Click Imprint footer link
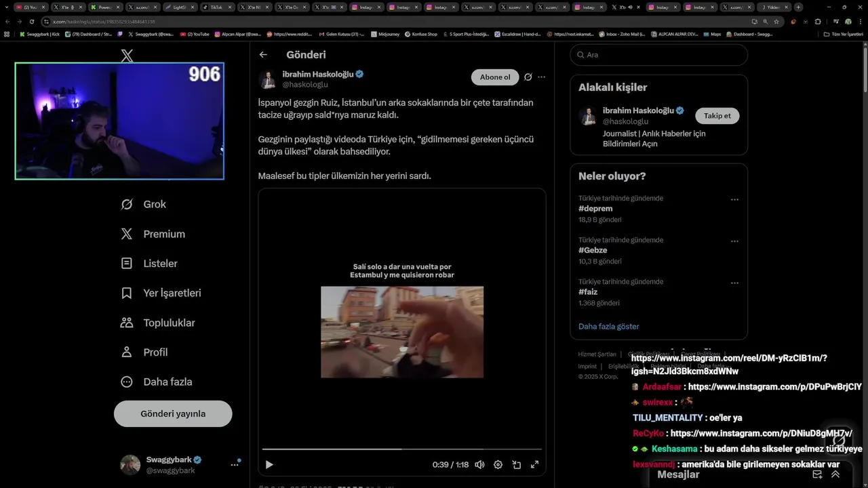Image resolution: width=868 pixels, height=488 pixels. [x=587, y=367]
